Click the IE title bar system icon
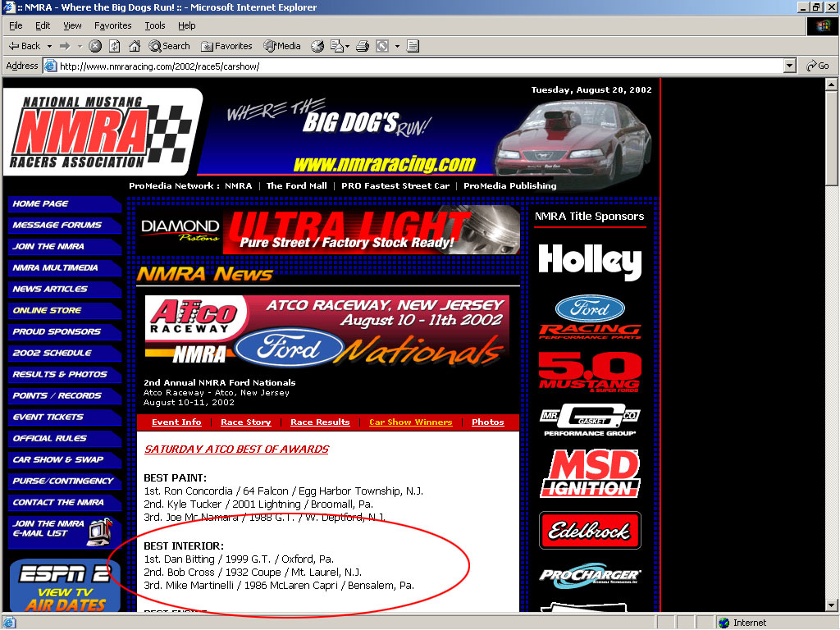This screenshot has width=840, height=630. click(x=9, y=7)
